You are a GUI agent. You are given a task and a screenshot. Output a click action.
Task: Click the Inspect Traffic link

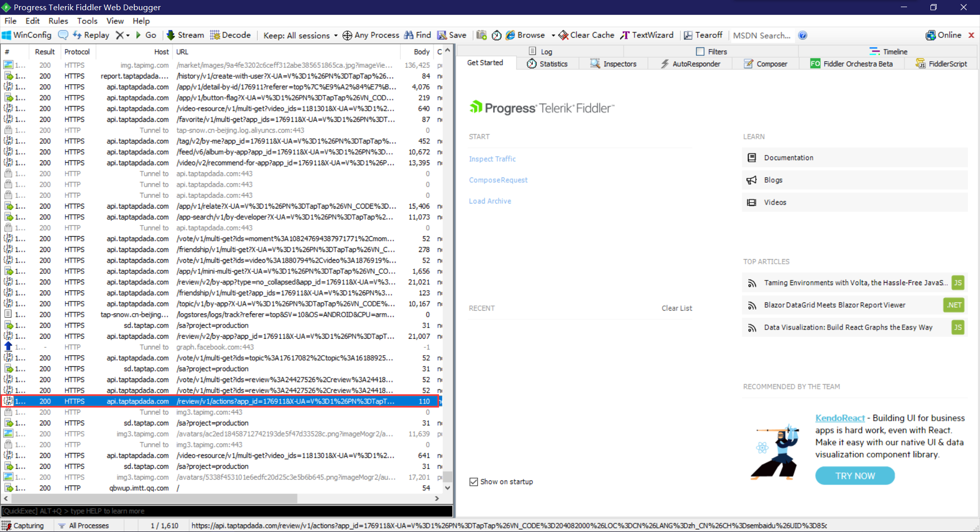click(x=492, y=159)
